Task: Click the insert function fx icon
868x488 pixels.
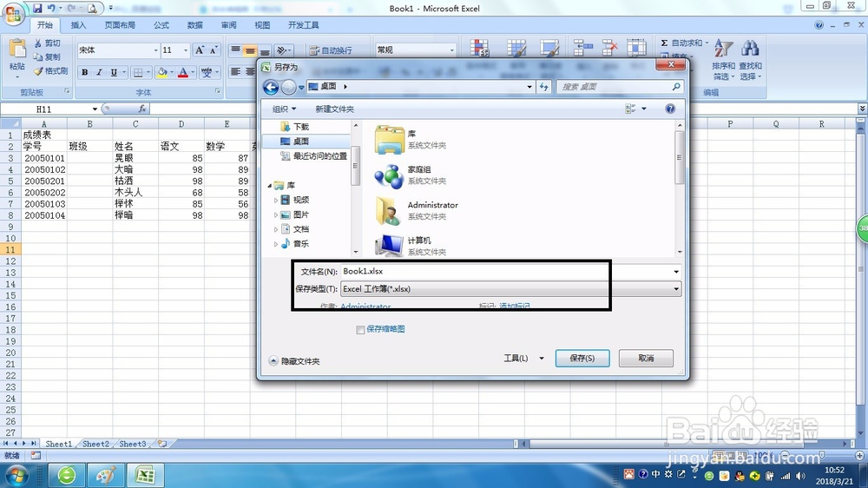Action: [x=141, y=109]
